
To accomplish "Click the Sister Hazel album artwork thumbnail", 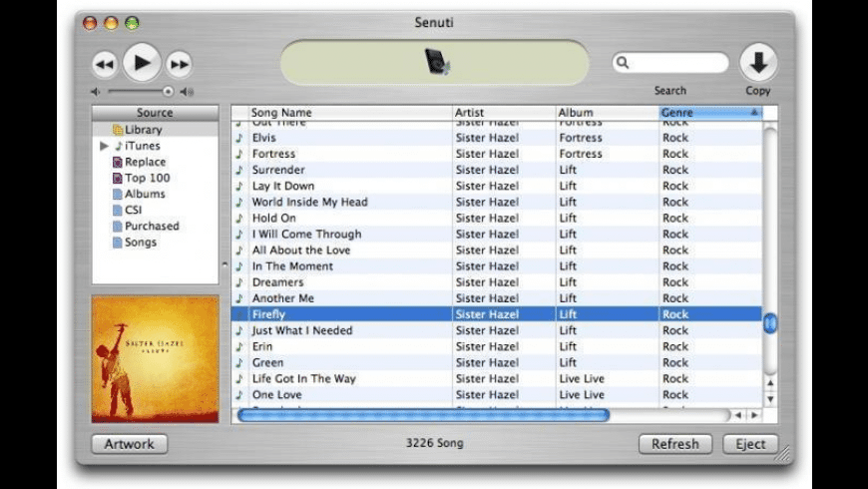I will [155, 359].
